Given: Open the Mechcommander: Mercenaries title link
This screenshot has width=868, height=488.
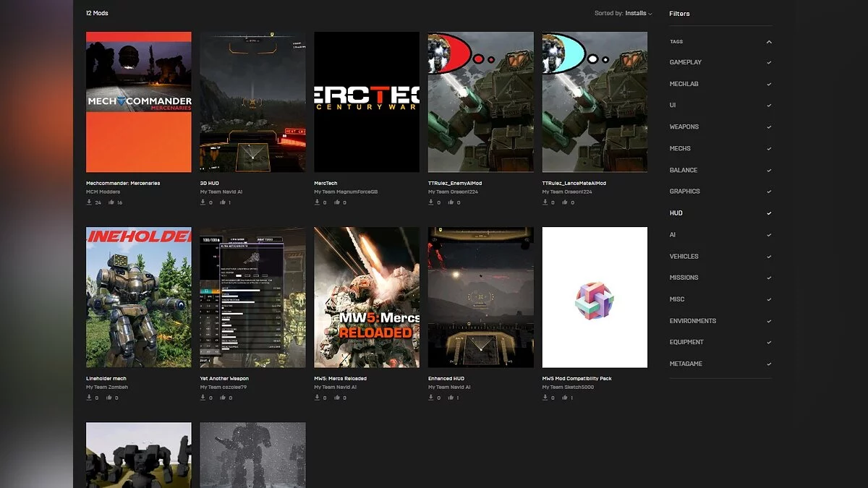Looking at the screenshot, I should point(123,184).
